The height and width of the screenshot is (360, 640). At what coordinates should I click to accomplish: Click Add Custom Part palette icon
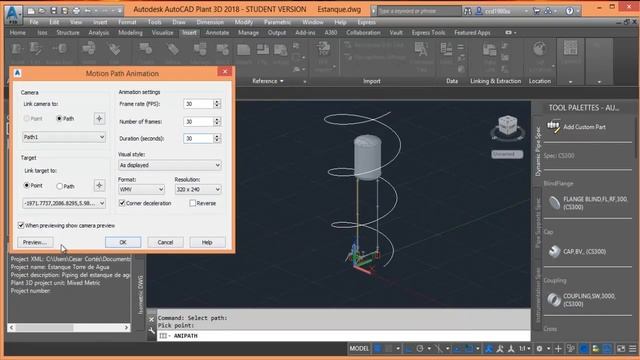click(554, 127)
